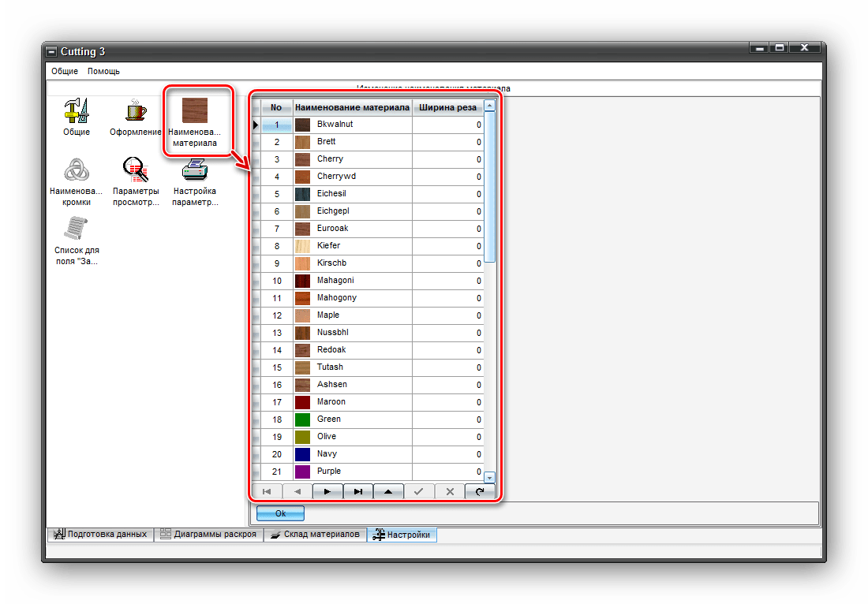Screen dimensions: 868x604
Task: Jump to last record in navigator
Action: (x=358, y=491)
